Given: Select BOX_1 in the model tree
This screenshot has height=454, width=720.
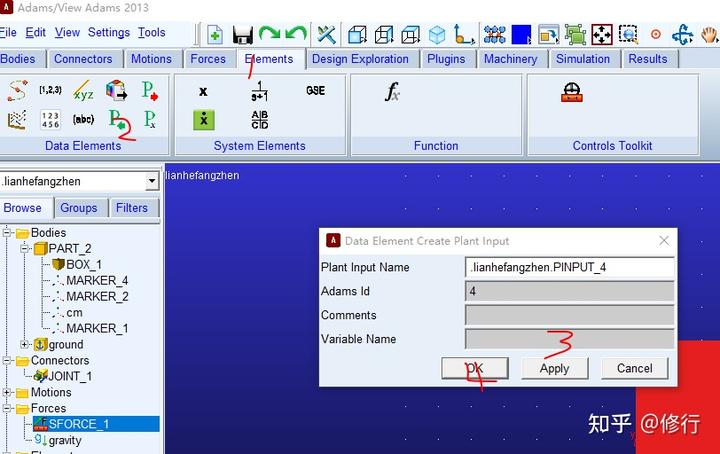Looking at the screenshot, I should click(x=77, y=264).
